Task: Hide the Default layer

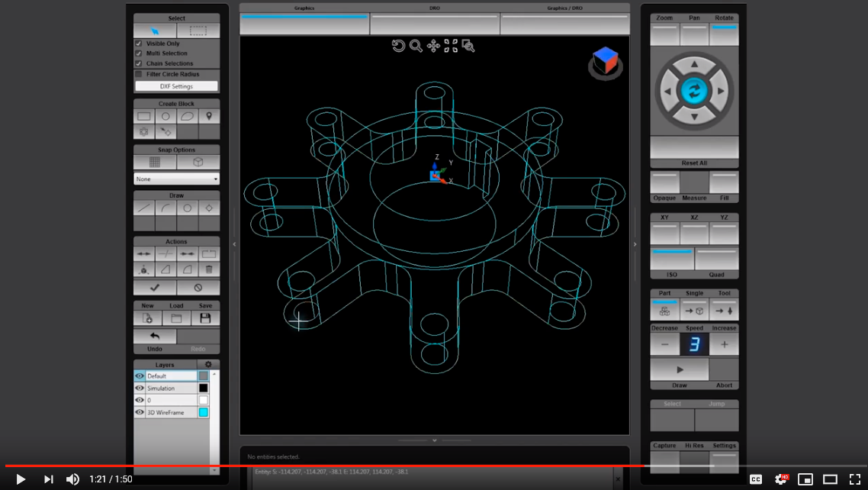Action: coord(140,376)
